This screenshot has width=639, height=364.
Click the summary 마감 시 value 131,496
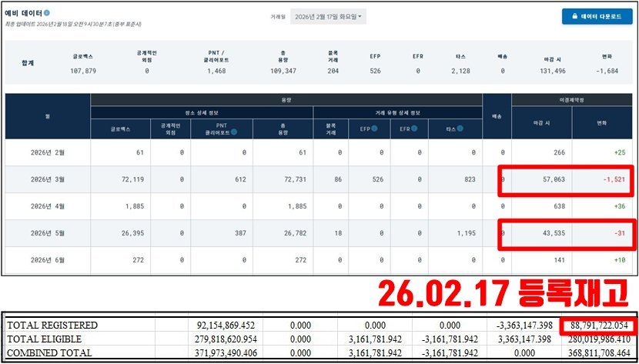click(x=551, y=71)
